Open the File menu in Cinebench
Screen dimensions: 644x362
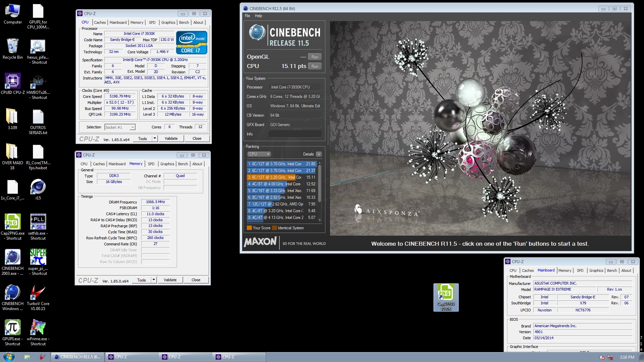248,16
